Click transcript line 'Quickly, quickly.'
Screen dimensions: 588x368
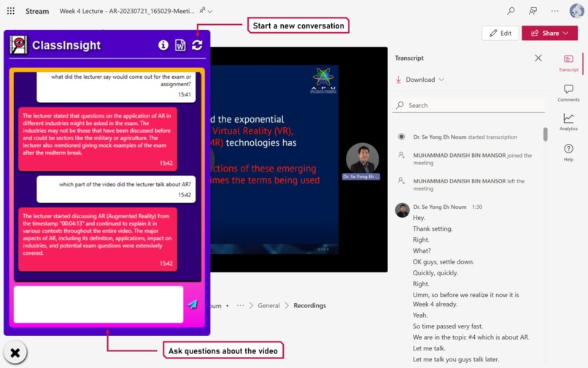tap(436, 272)
